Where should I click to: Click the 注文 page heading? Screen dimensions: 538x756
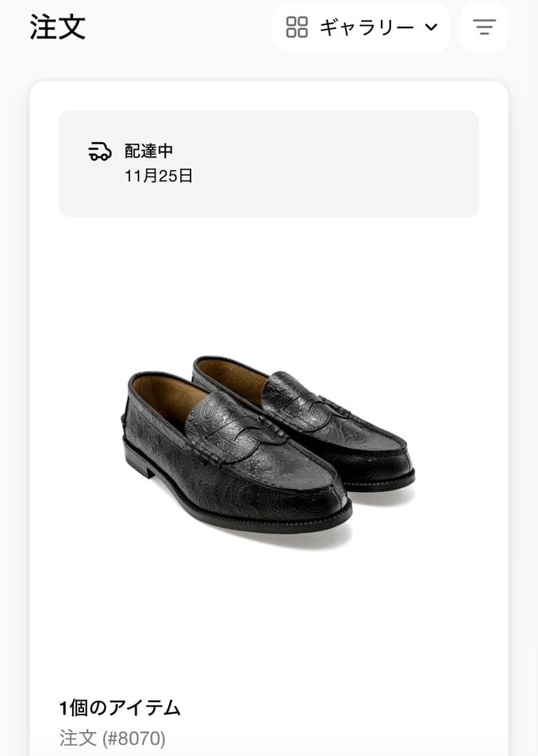coord(58,27)
